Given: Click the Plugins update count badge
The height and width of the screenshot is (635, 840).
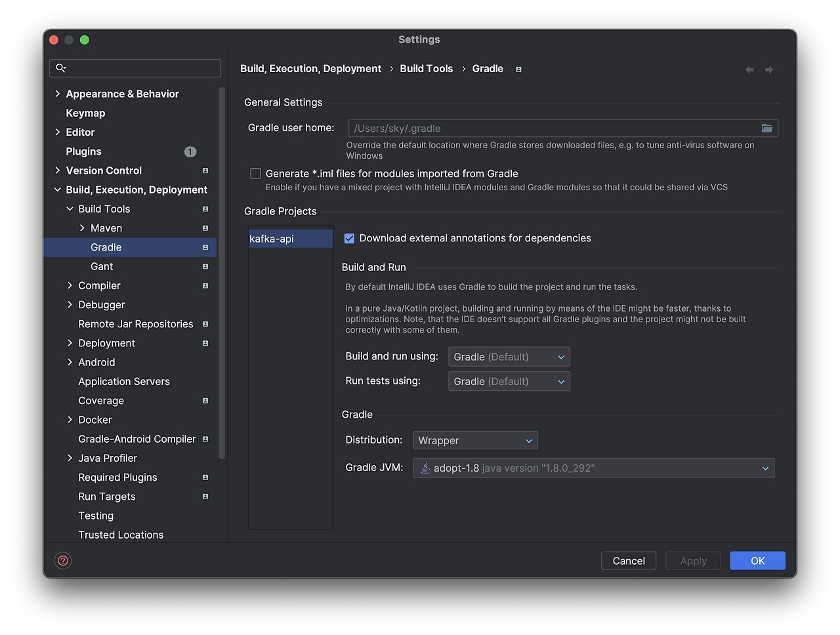Looking at the screenshot, I should pos(190,152).
